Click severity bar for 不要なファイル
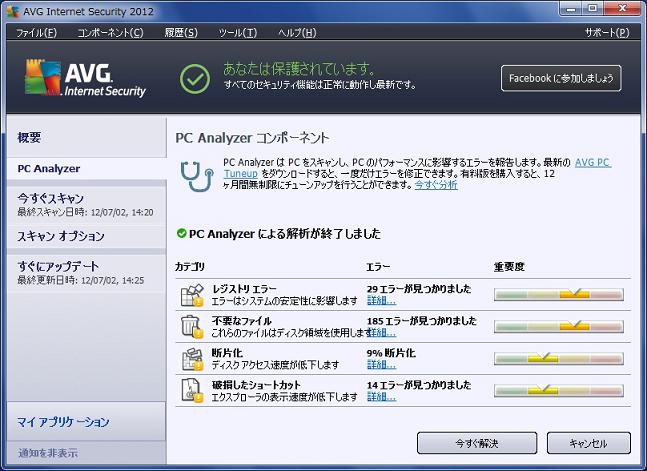 [559, 327]
